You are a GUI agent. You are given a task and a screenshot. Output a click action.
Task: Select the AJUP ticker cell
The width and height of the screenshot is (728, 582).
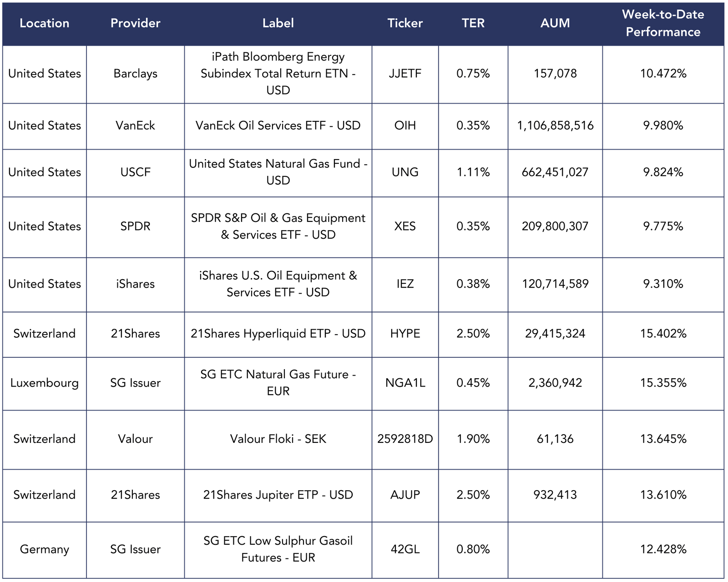click(405, 495)
